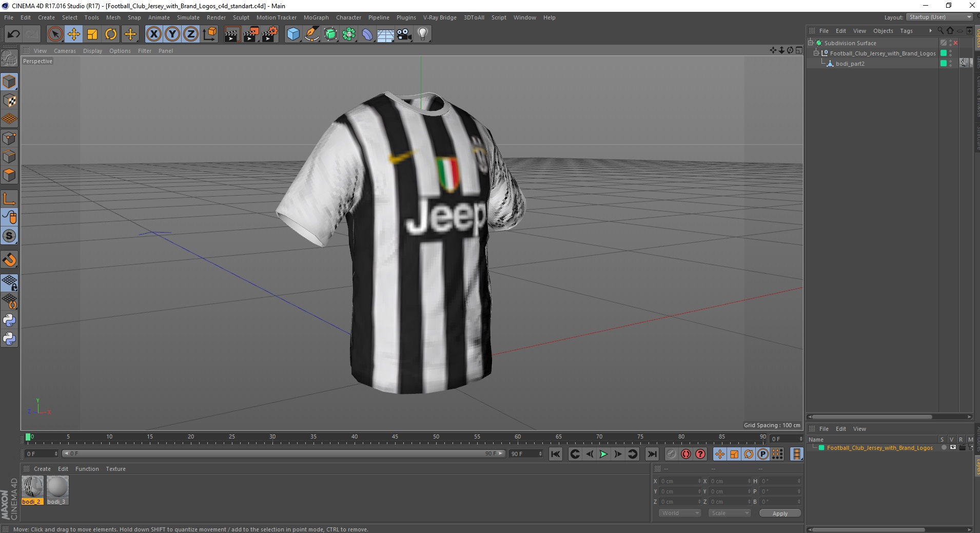
Task: Click timeline frame 45 marker
Action: coord(395,437)
